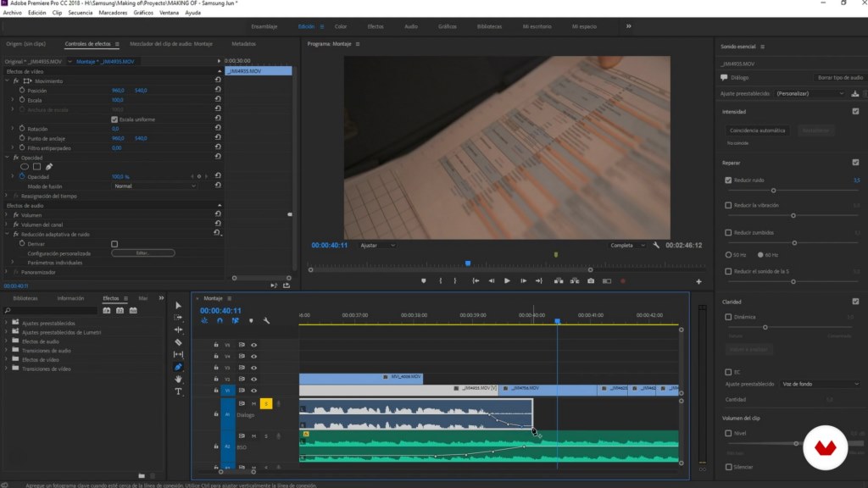Viewport: 868px width, 488px height.
Task: Open the Modo de fusión dropdown
Action: [x=154, y=186]
